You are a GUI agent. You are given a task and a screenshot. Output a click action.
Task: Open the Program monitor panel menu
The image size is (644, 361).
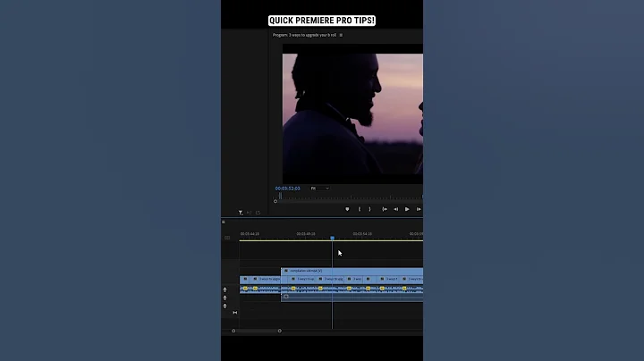point(341,35)
